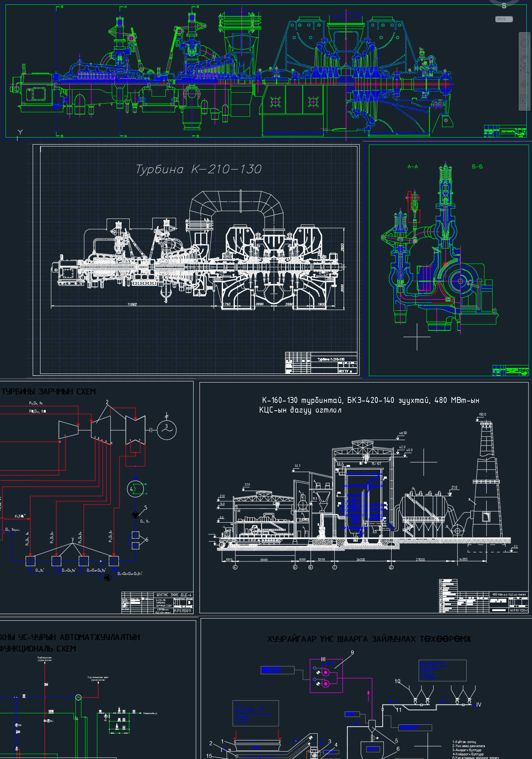Select the '11062' dimension text
This screenshot has width=532, height=759.
132,304
